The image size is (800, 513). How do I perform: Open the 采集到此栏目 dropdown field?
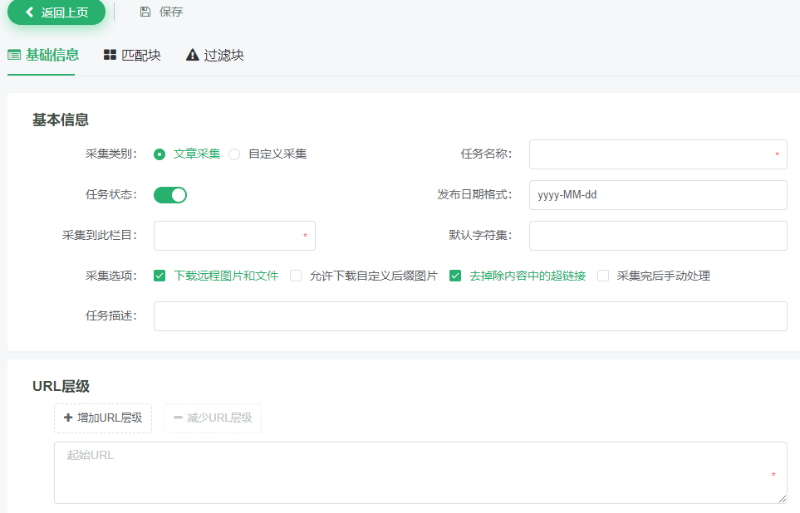tap(234, 236)
